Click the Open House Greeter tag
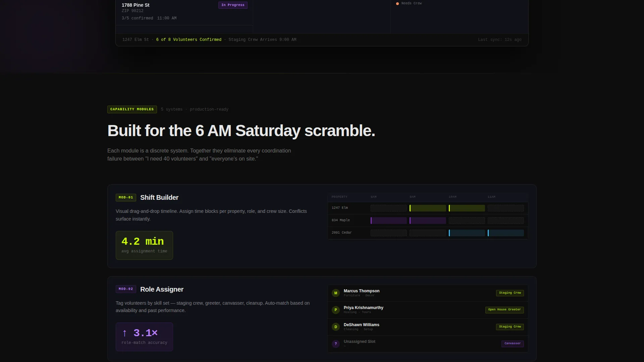The width and height of the screenshot is (644, 362). (x=504, y=310)
